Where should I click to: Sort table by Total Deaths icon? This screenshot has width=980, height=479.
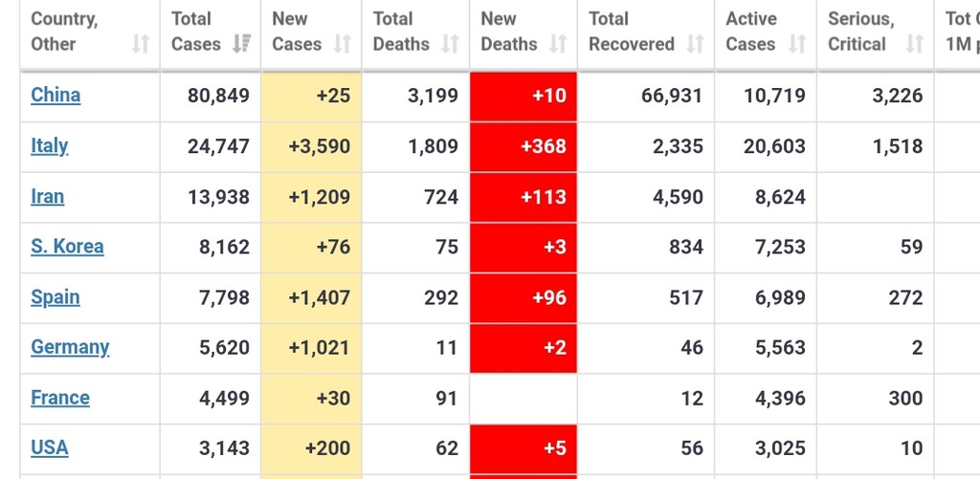click(x=450, y=44)
